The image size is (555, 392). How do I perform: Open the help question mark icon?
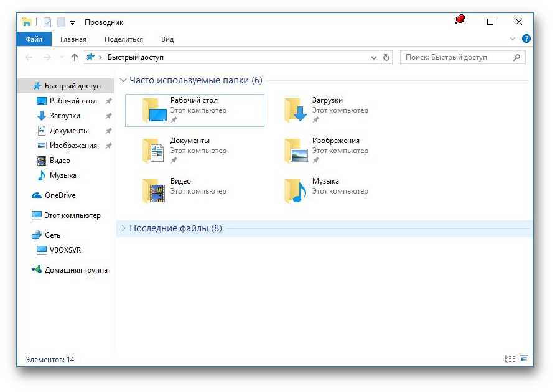tap(526, 39)
